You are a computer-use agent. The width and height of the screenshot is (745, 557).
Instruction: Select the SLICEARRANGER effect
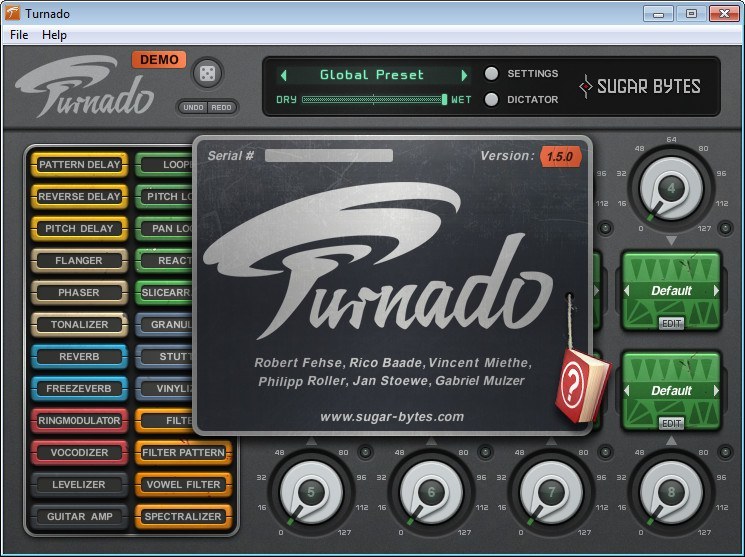coord(164,292)
